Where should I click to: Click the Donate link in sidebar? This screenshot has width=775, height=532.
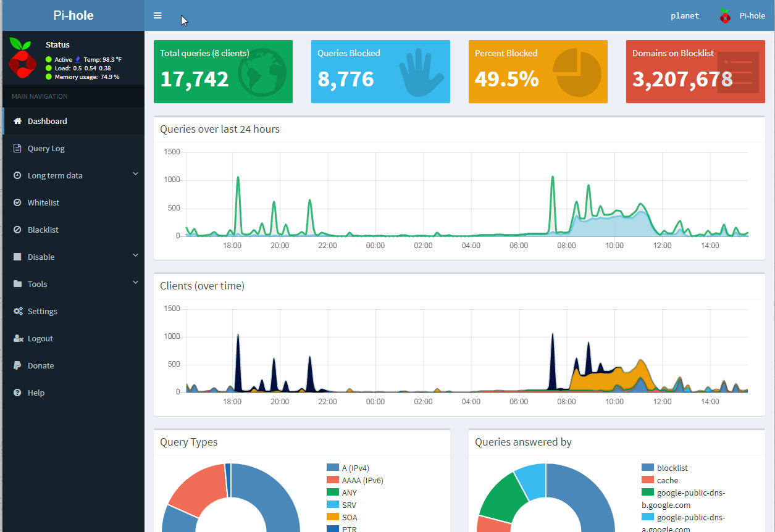(x=73, y=365)
